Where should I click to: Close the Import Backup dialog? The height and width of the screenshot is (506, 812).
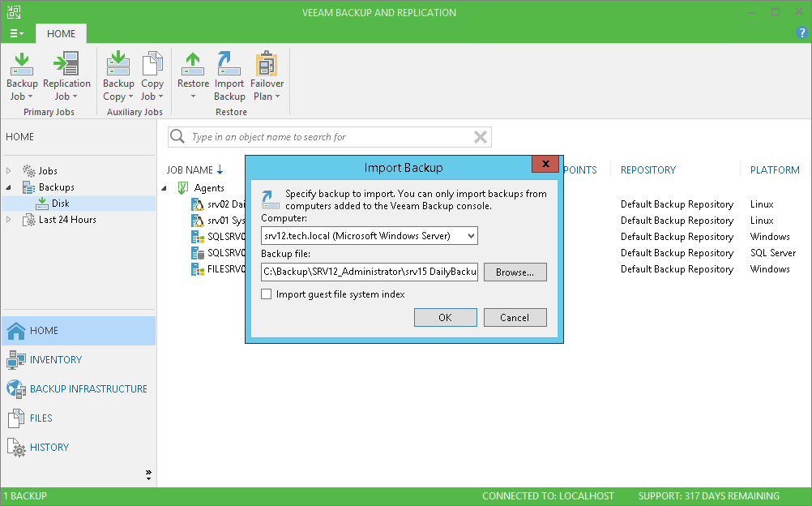tap(545, 164)
